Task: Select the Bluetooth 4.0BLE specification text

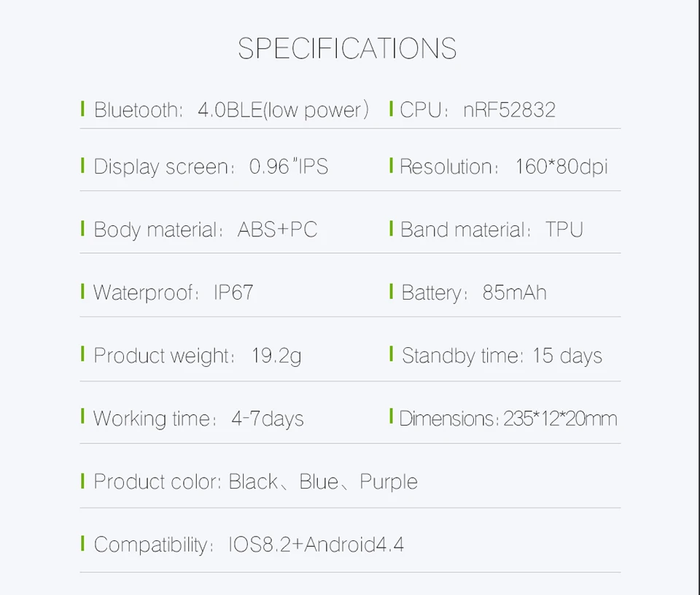Action: tap(231, 110)
